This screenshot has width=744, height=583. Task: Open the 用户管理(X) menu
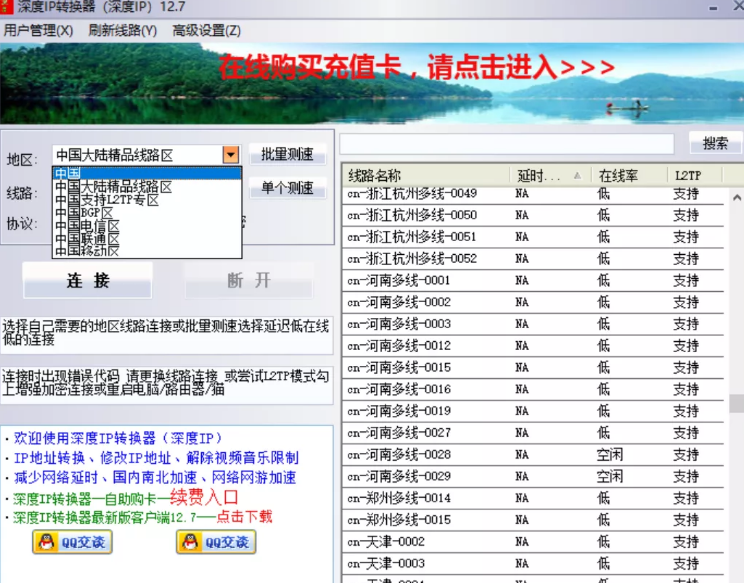point(38,30)
